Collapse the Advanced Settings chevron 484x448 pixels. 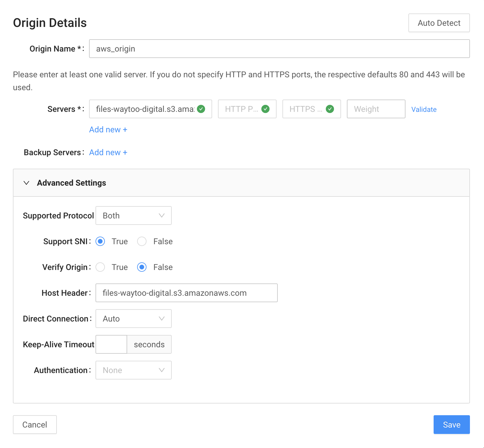click(x=26, y=183)
